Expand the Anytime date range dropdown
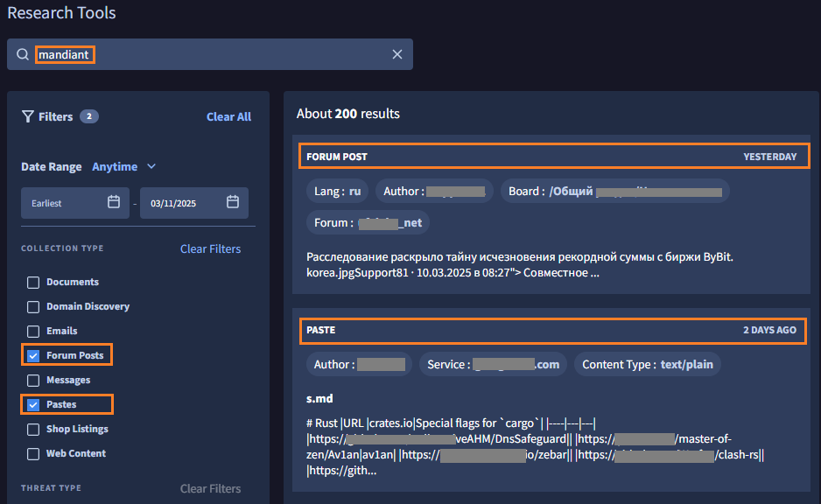Viewport: 821px width, 504px height. tap(115, 166)
